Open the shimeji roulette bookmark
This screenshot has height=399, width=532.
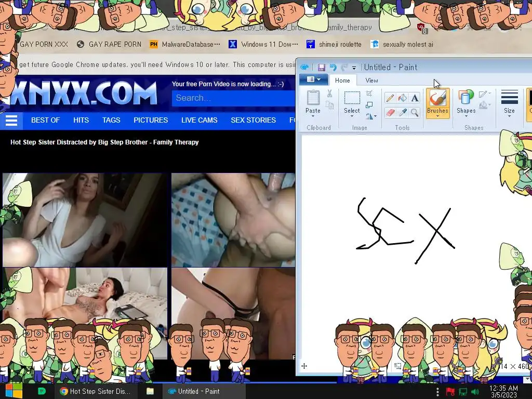[x=334, y=45]
